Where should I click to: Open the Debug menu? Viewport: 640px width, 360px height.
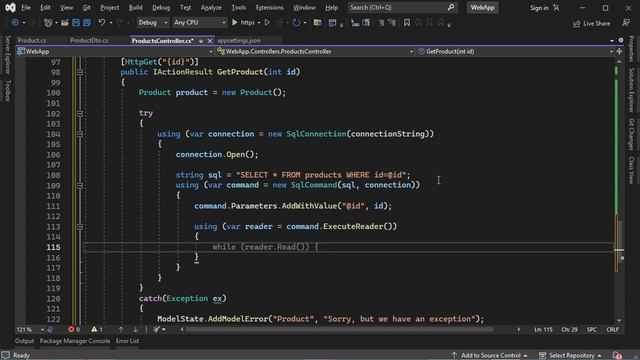click(161, 7)
